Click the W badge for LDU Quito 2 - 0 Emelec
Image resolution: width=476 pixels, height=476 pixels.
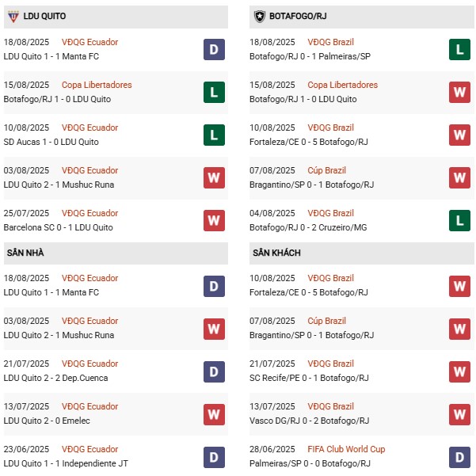(214, 413)
